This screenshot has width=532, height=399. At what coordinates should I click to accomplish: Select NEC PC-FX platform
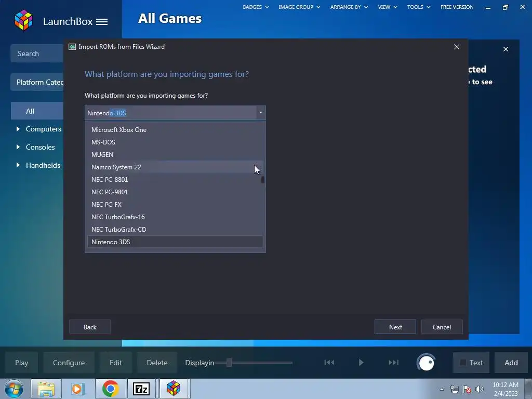pyautogui.click(x=175, y=205)
